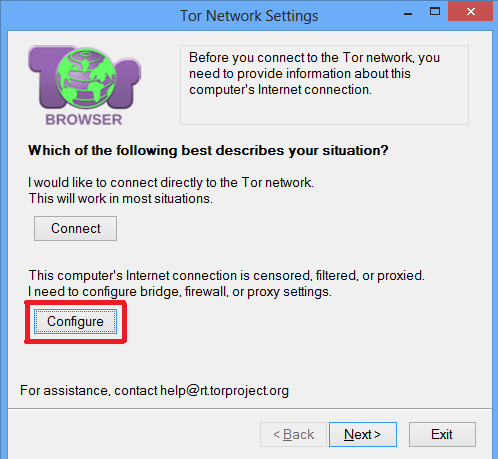Click the green globe in logo

(x=86, y=78)
